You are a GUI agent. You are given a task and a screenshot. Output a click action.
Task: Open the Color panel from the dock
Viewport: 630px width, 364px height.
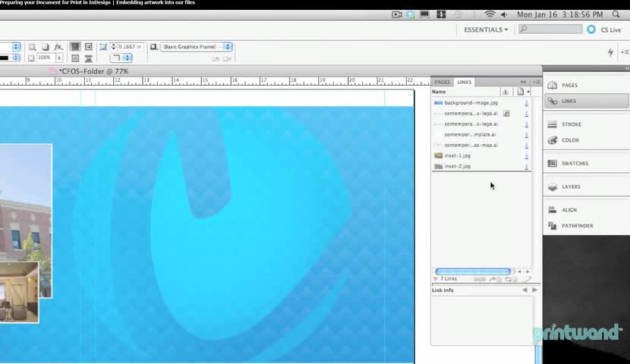(586, 140)
